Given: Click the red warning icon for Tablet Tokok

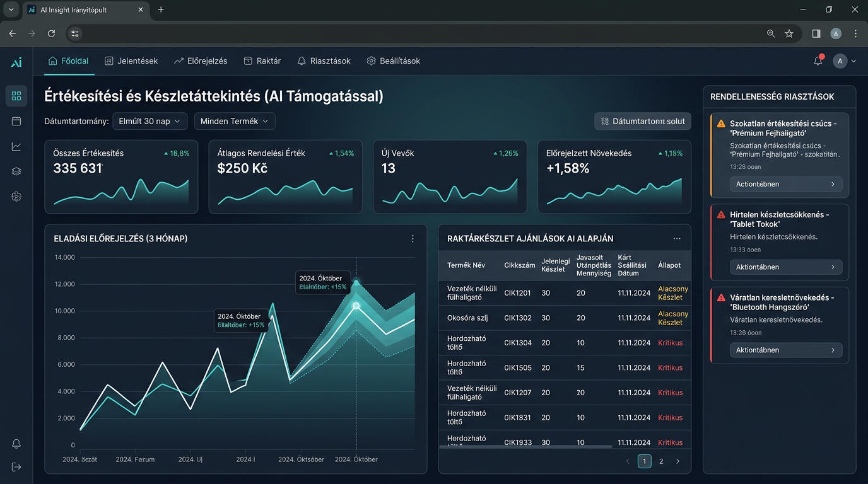Looking at the screenshot, I should 721,215.
